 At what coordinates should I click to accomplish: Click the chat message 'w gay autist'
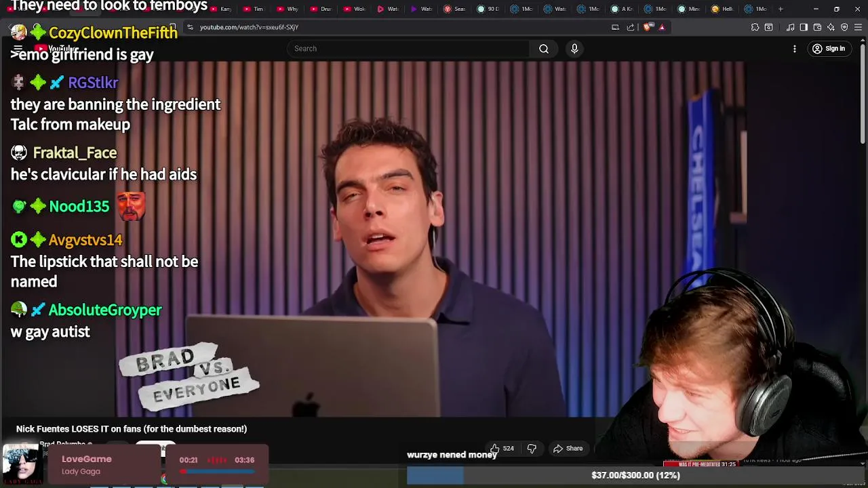(50, 331)
